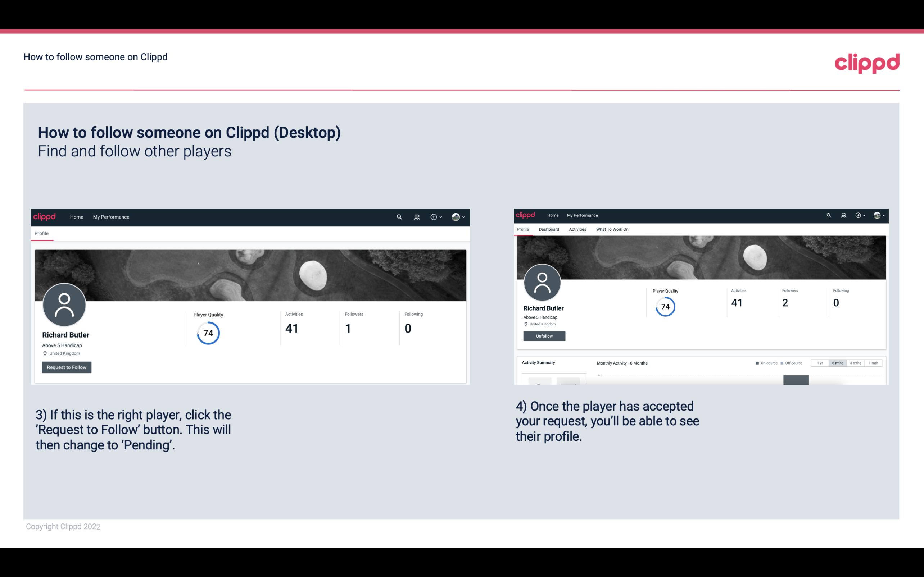Click the 'Unfollow' button on right profile
The height and width of the screenshot is (577, 924).
pos(543,336)
